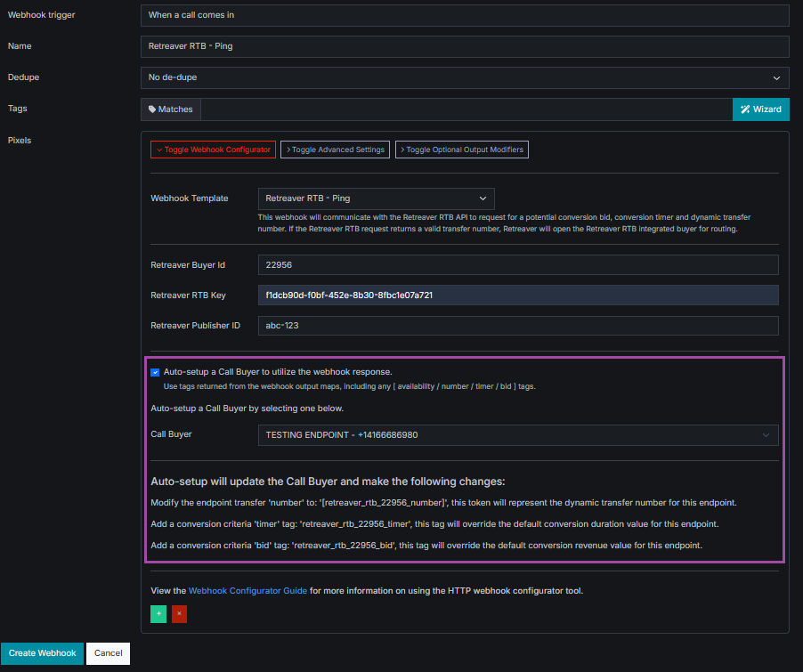This screenshot has width=803, height=672.
Task: Expand Optional Output Modifiers section
Action: (461, 150)
